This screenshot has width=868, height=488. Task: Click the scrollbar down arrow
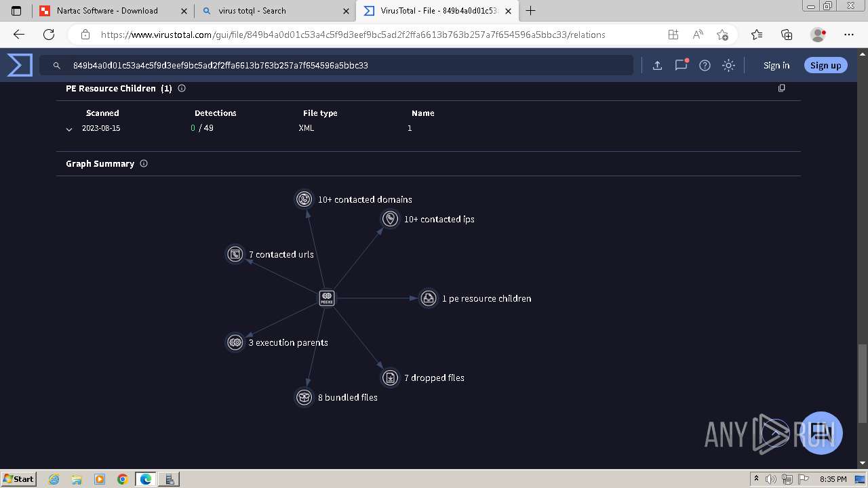pyautogui.click(x=863, y=464)
